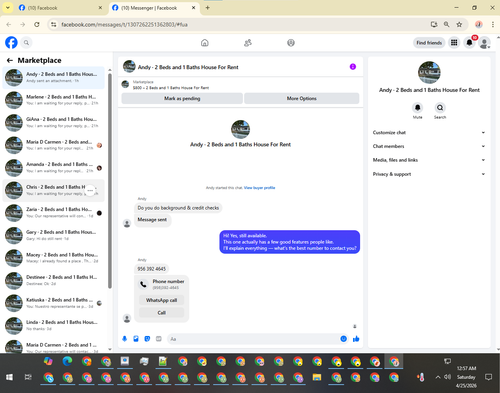Click the phone handset icon in the phone number card
Image resolution: width=500 pixels, height=393 pixels.
tap(143, 284)
